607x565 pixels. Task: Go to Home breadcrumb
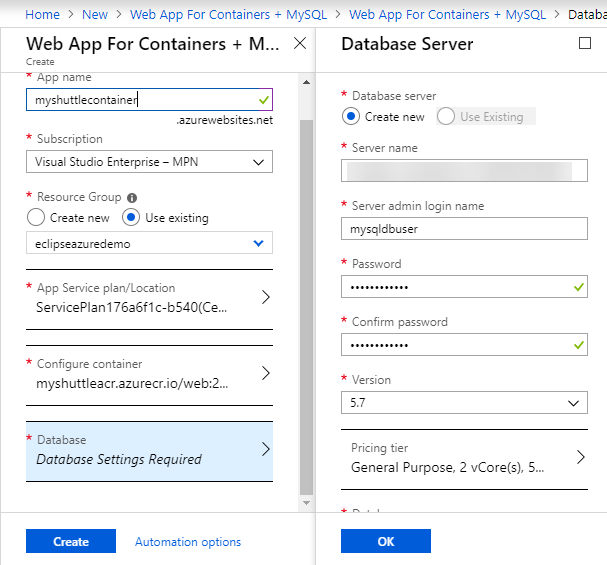pos(43,15)
